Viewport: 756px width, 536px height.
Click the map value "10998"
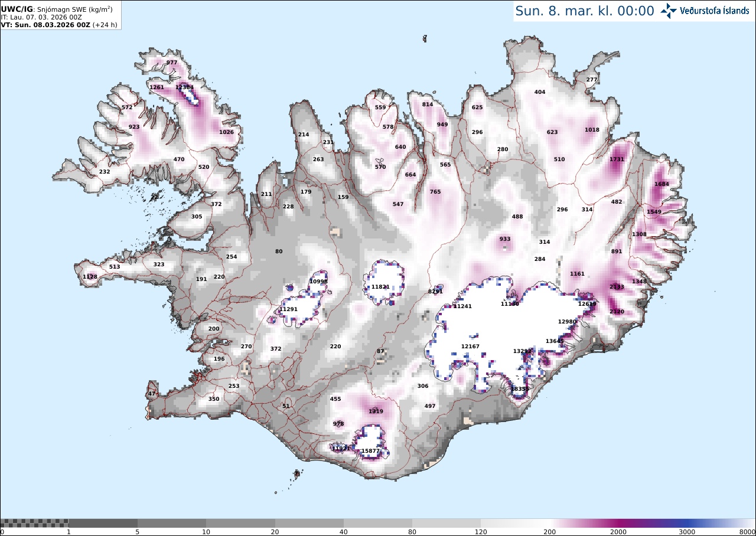(318, 282)
